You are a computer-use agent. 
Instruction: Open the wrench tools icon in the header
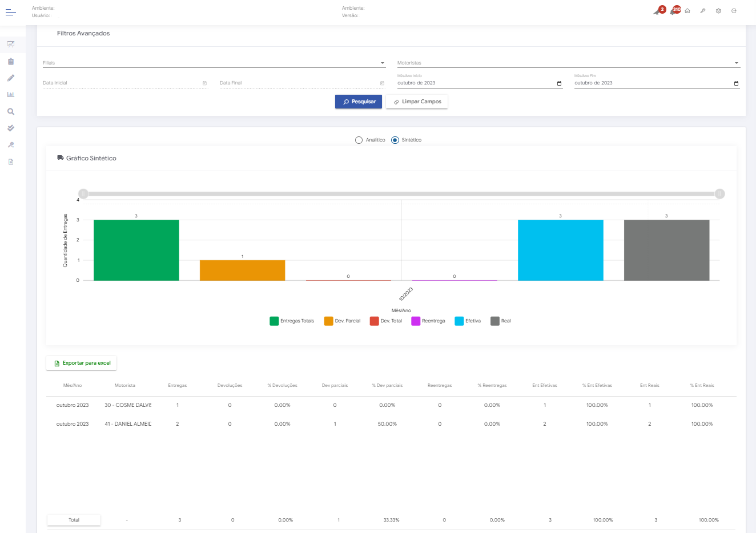(703, 11)
